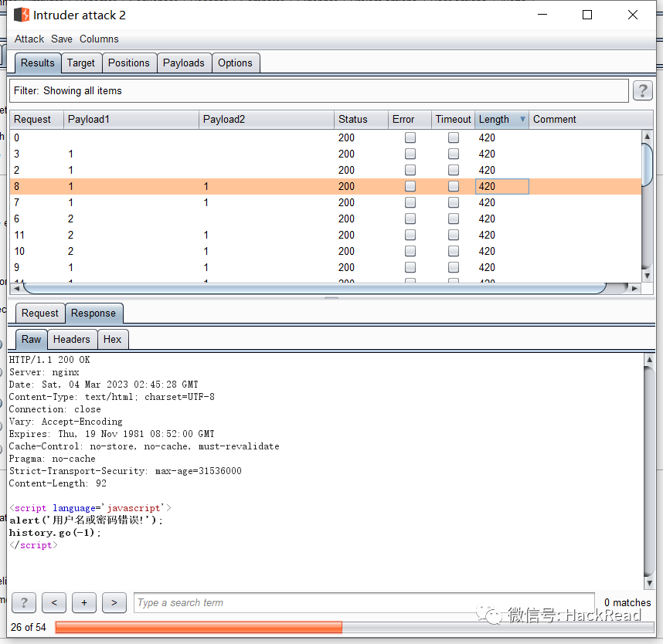Open search options plus button
The image size is (663, 644).
pos(84,602)
